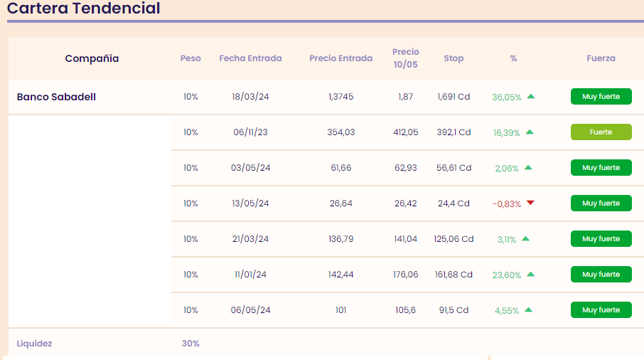
Task: Click the up arrow beside 23,60%
Action: (530, 274)
